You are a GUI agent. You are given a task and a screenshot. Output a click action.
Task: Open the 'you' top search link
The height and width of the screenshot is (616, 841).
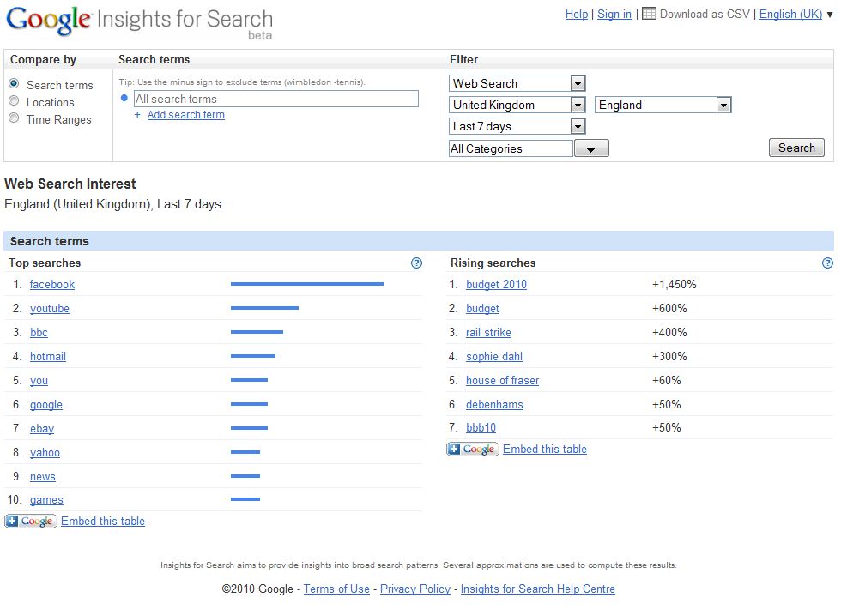(39, 381)
